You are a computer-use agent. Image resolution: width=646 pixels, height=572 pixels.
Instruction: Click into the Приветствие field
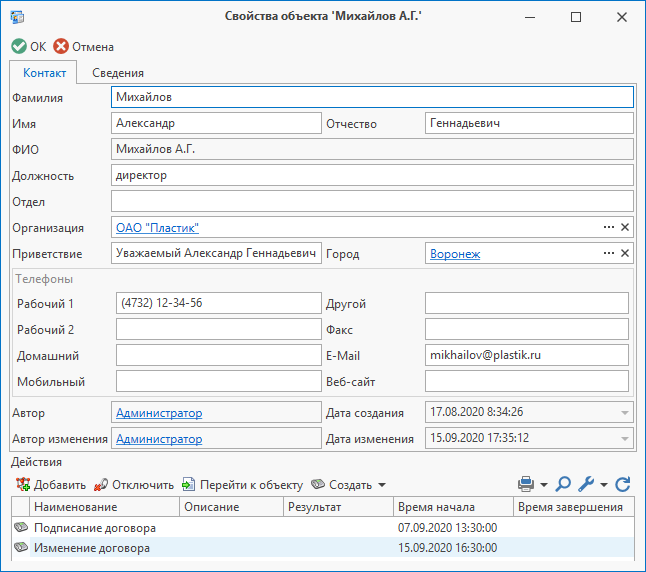[x=216, y=253]
